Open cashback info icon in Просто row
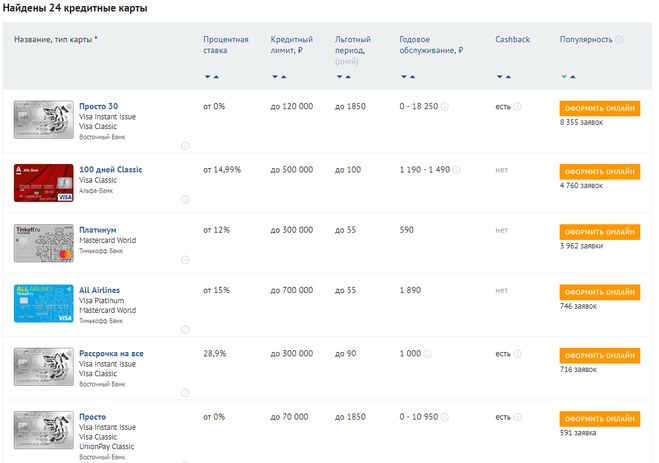659x463 pixels. 518,417
